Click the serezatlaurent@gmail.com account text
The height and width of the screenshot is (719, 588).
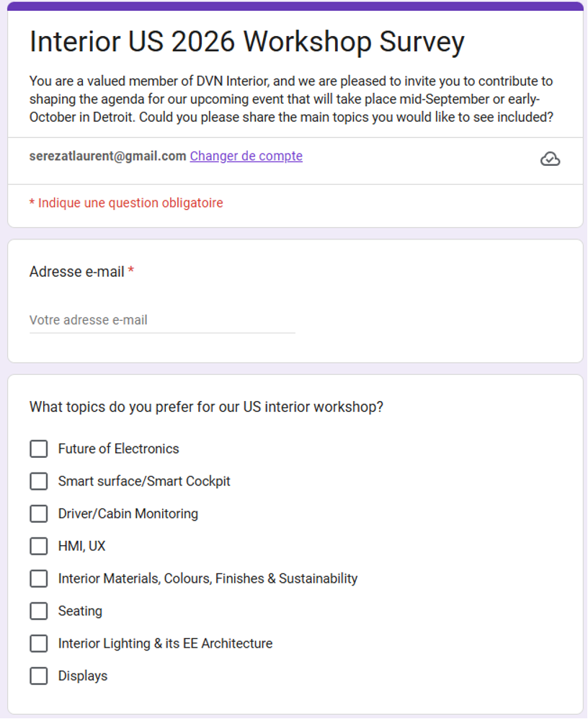[107, 156]
